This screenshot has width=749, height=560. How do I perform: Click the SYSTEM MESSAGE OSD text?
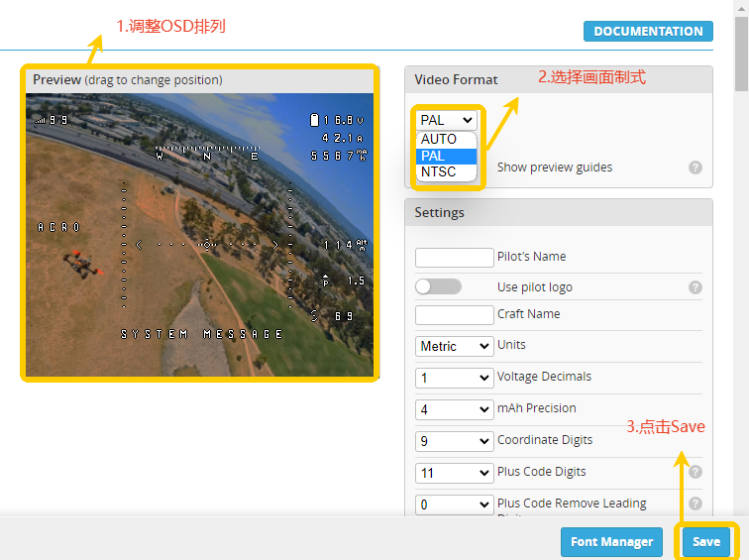(x=201, y=334)
